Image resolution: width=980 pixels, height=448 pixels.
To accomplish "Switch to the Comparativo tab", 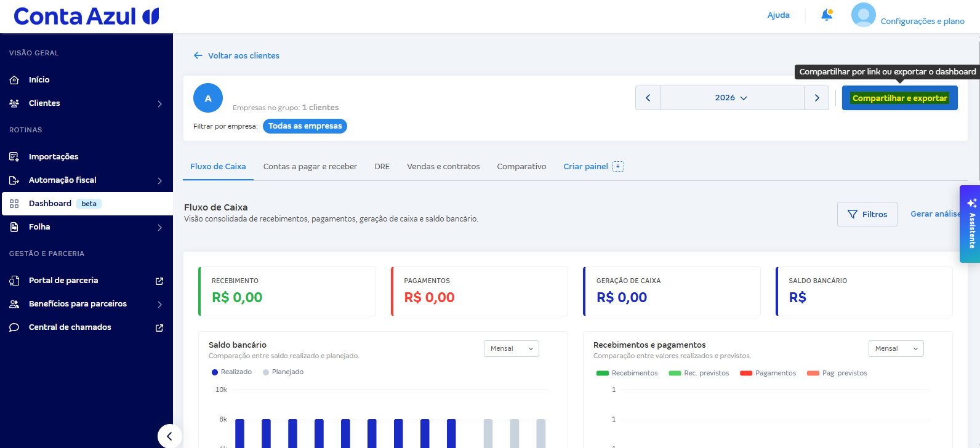I will (521, 167).
